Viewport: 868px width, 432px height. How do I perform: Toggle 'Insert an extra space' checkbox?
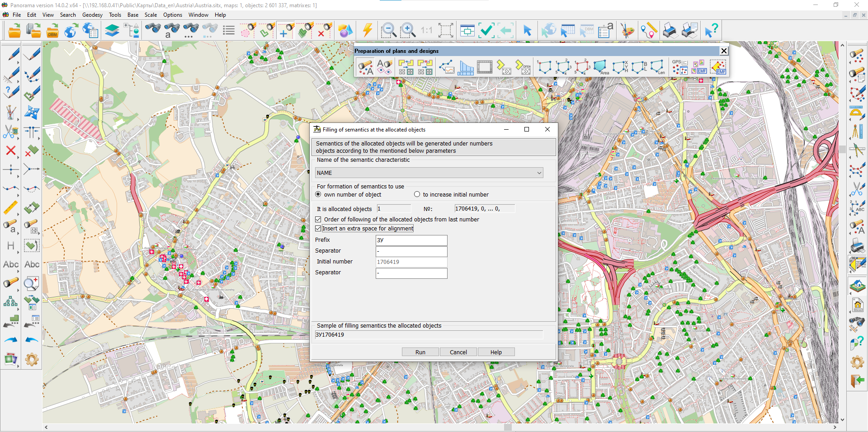[318, 229]
